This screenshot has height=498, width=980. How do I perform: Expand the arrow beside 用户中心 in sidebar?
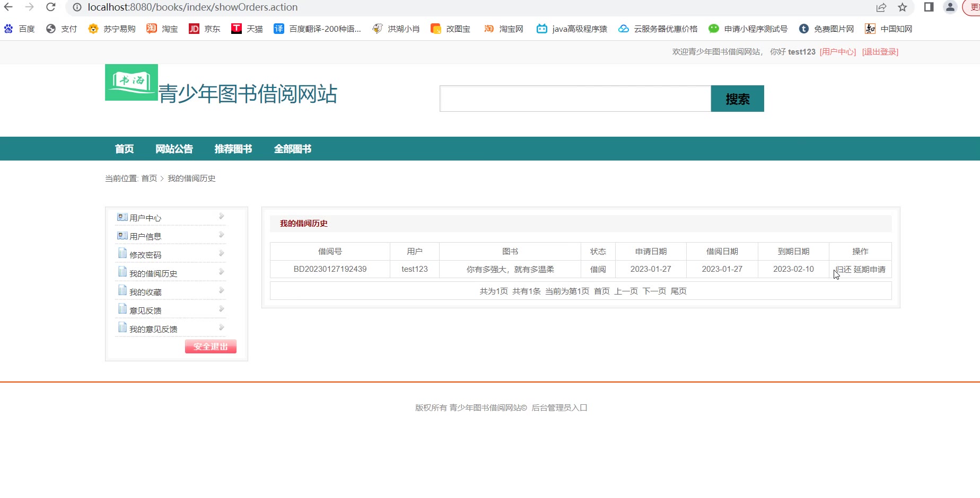(221, 216)
